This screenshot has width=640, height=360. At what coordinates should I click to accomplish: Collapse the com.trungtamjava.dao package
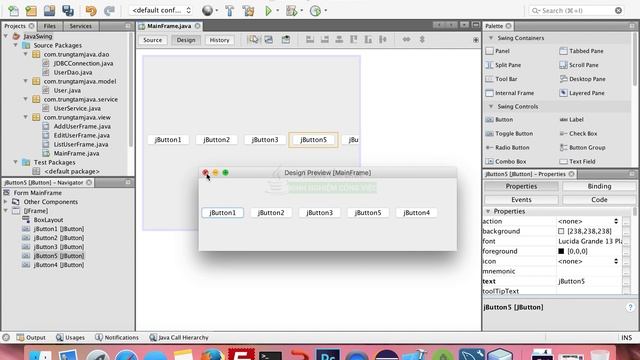25,54
